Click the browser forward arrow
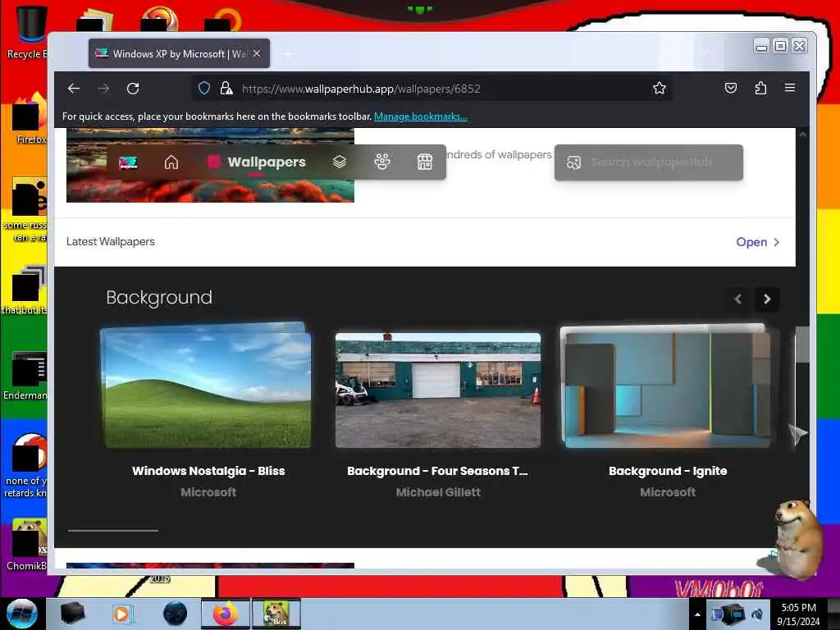The image size is (840, 630). point(104,89)
